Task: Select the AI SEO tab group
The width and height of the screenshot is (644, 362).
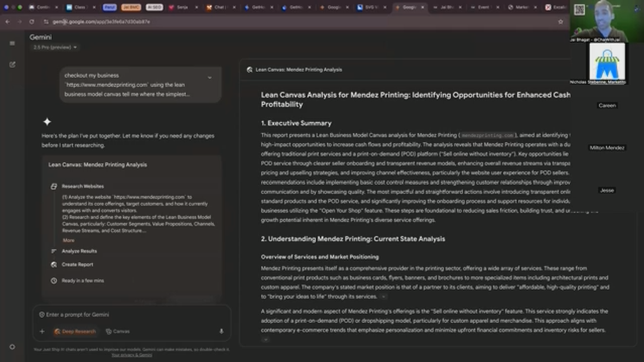Action: tap(154, 7)
